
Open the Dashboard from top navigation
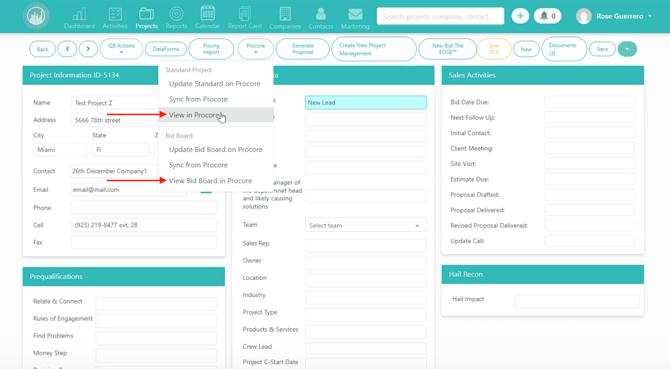pyautogui.click(x=79, y=18)
